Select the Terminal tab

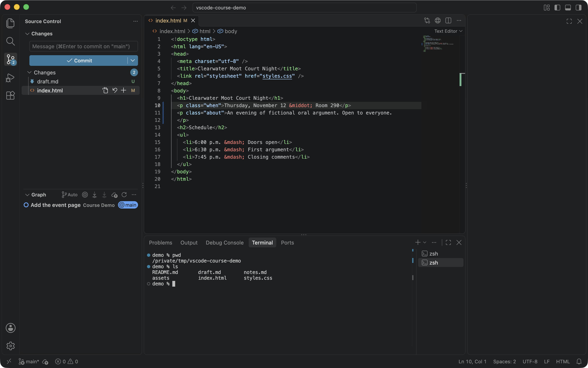click(262, 243)
